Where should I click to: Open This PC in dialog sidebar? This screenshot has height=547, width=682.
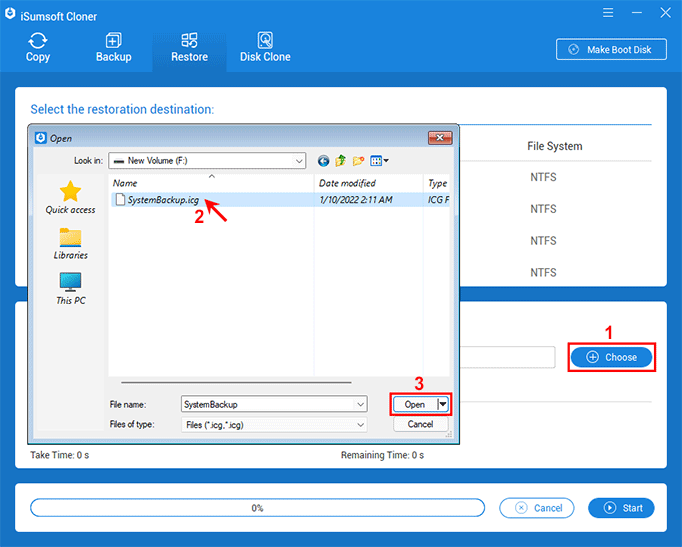coord(70,288)
